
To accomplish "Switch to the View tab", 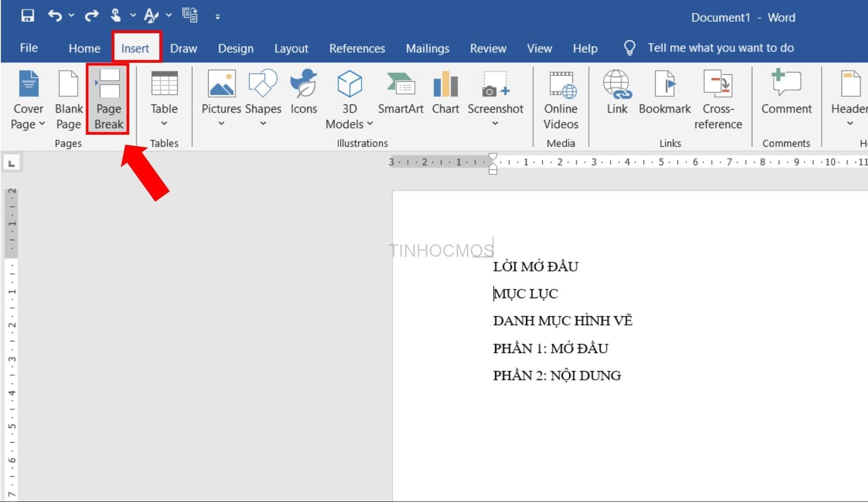I will point(539,48).
